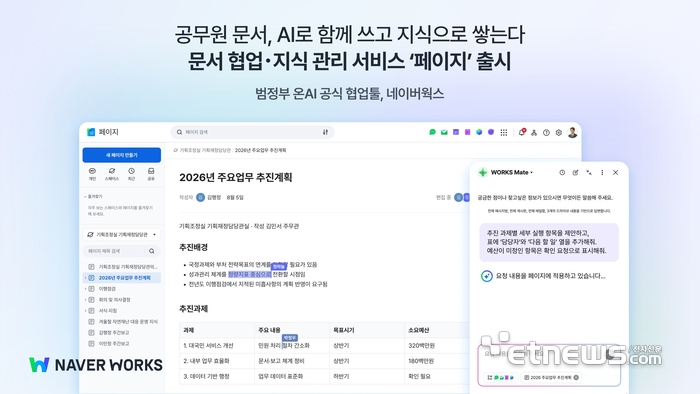Open the settings gear icon
This screenshot has width=700, height=394.
tap(558, 133)
